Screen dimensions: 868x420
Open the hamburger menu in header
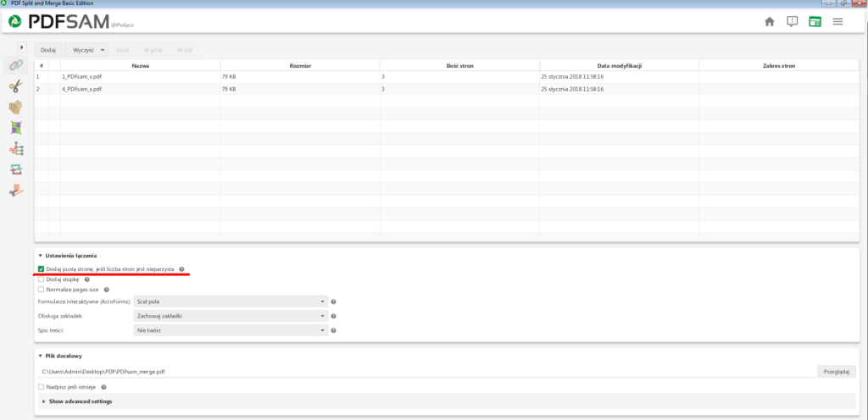tap(837, 21)
